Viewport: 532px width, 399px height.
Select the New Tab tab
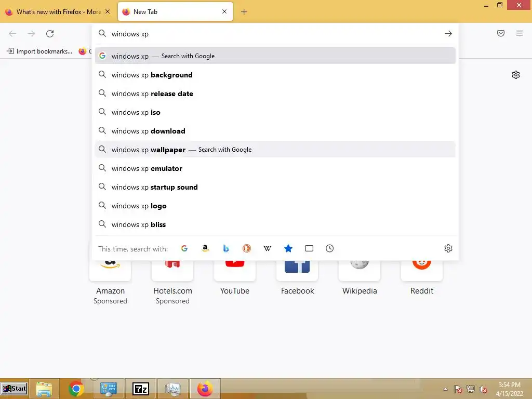175,12
